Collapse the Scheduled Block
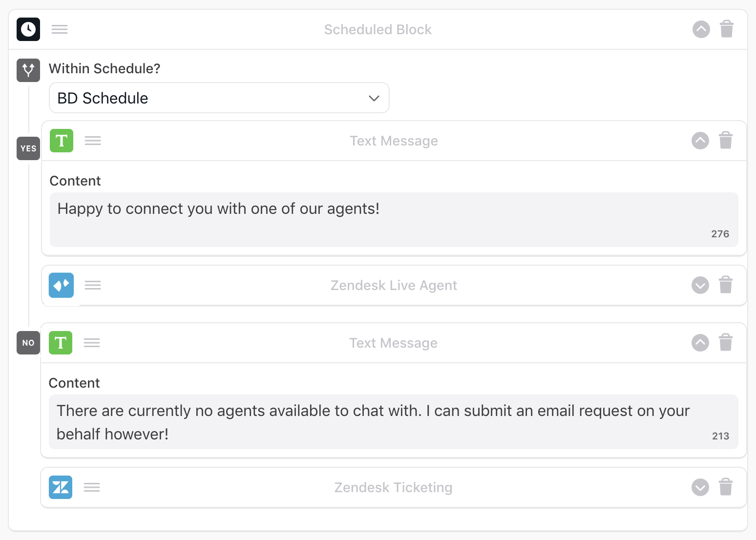The height and width of the screenshot is (540, 756). click(x=701, y=29)
